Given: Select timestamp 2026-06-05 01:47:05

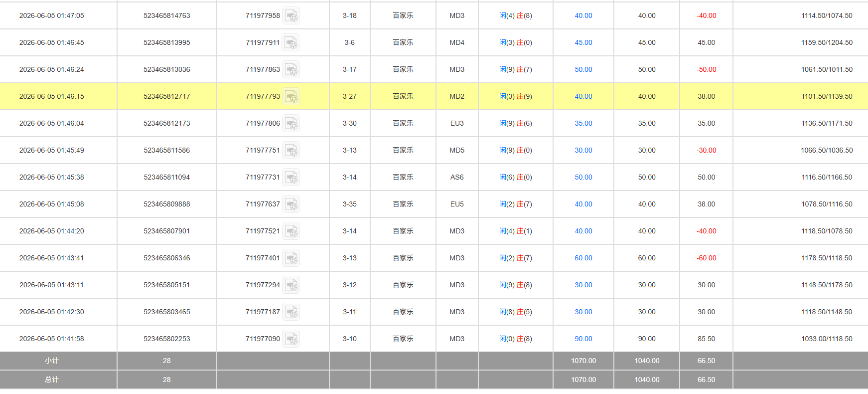Looking at the screenshot, I should 52,15.
